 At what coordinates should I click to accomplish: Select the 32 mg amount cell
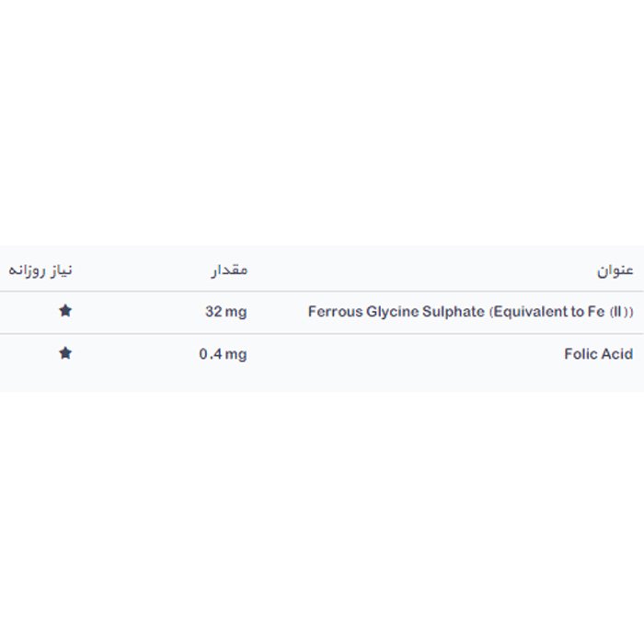225,312
